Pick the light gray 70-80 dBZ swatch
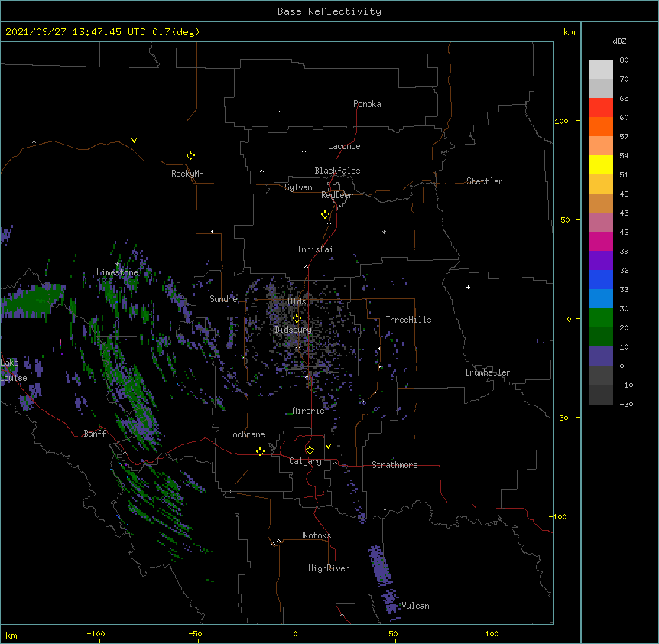 tap(601, 70)
